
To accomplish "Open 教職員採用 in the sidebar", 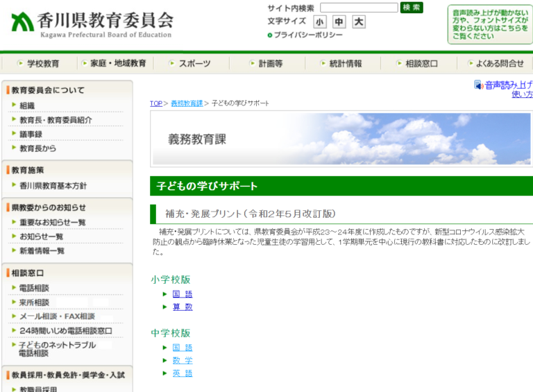I will (x=38, y=389).
